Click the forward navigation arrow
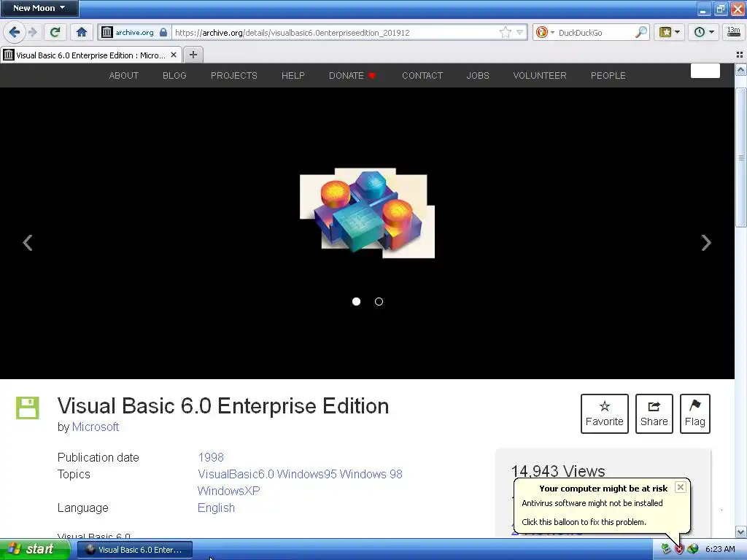 32,32
